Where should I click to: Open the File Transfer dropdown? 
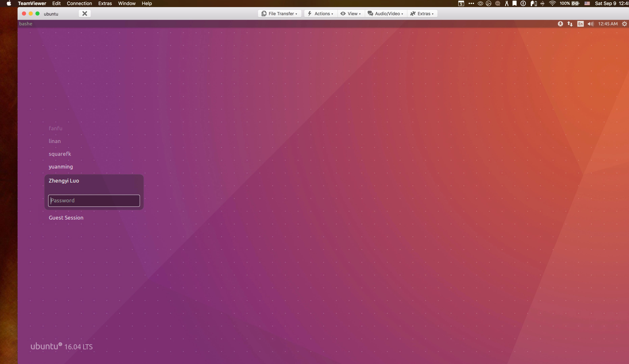click(279, 14)
